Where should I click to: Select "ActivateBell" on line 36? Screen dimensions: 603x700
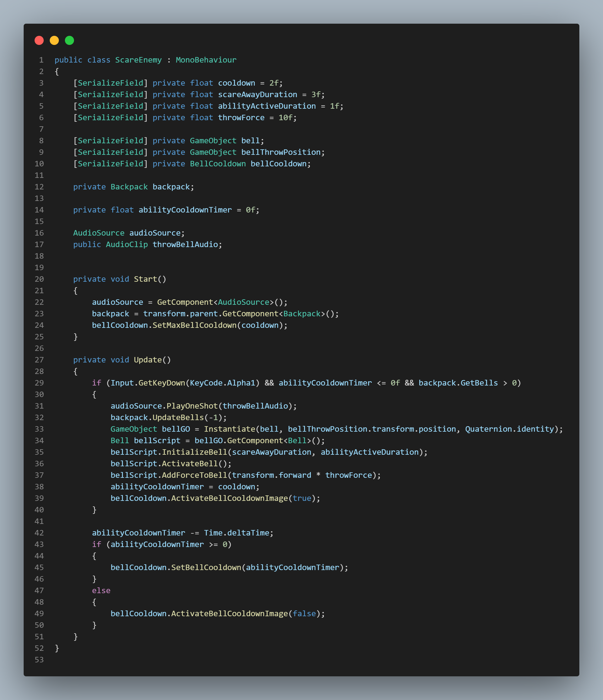coord(190,464)
